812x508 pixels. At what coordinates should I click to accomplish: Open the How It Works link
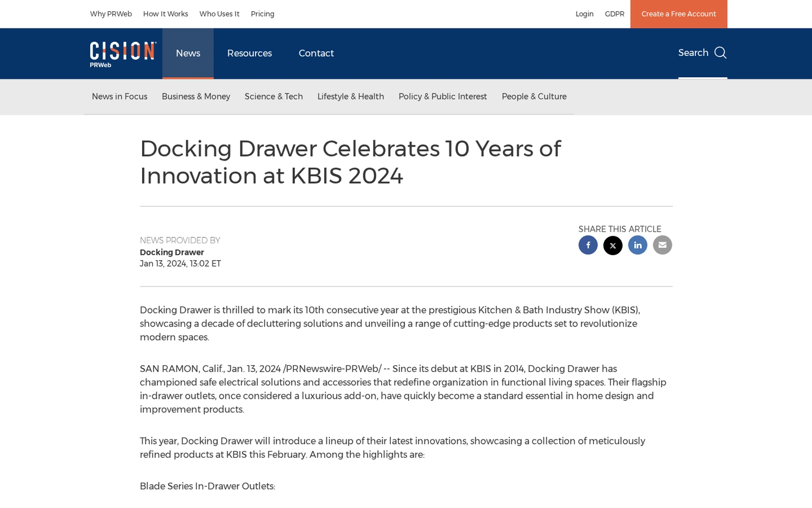click(x=165, y=14)
